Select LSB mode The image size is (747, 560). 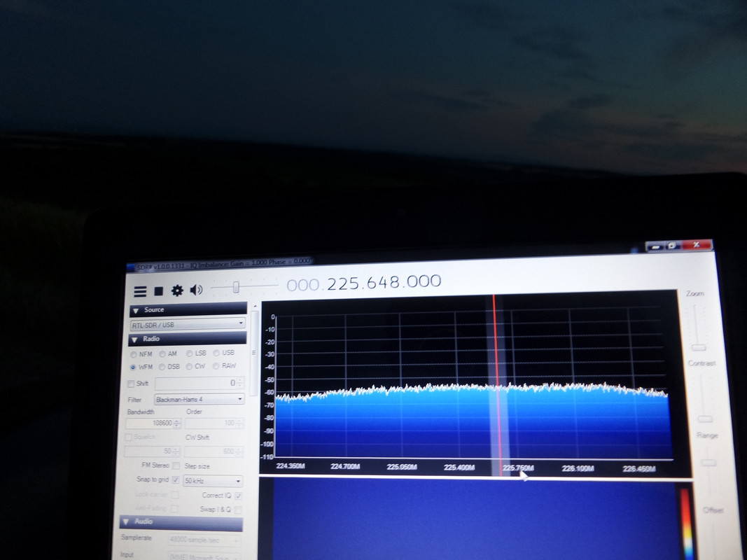pos(190,353)
